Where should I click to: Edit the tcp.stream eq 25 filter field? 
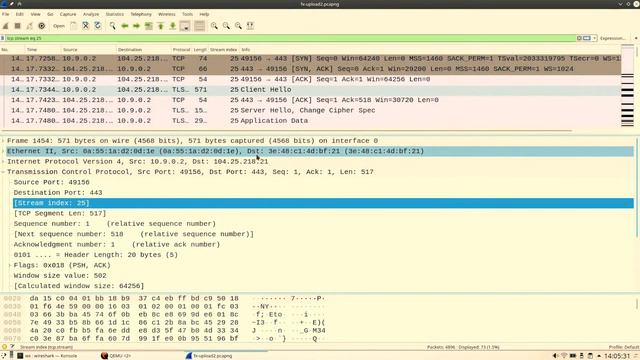tap(290, 38)
